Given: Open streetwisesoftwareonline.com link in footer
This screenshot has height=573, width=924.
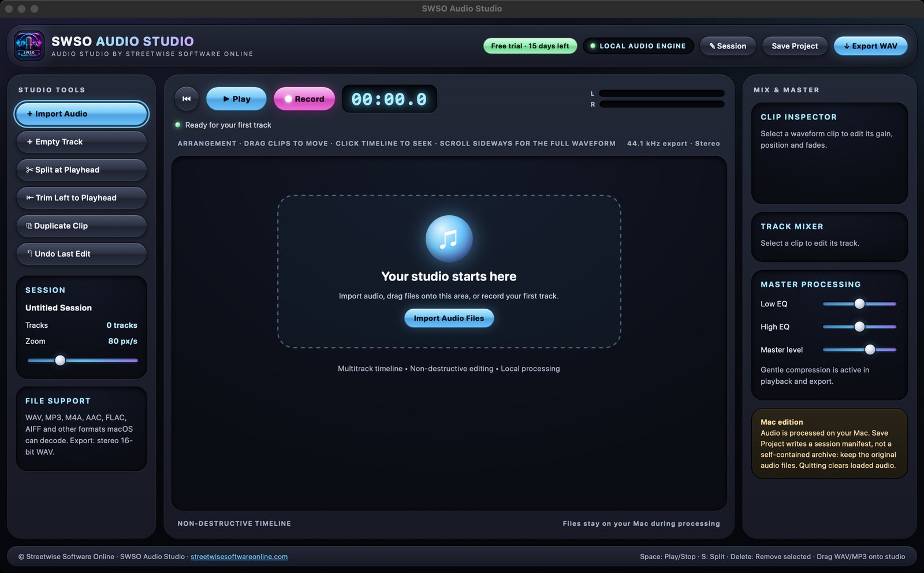Looking at the screenshot, I should point(239,557).
